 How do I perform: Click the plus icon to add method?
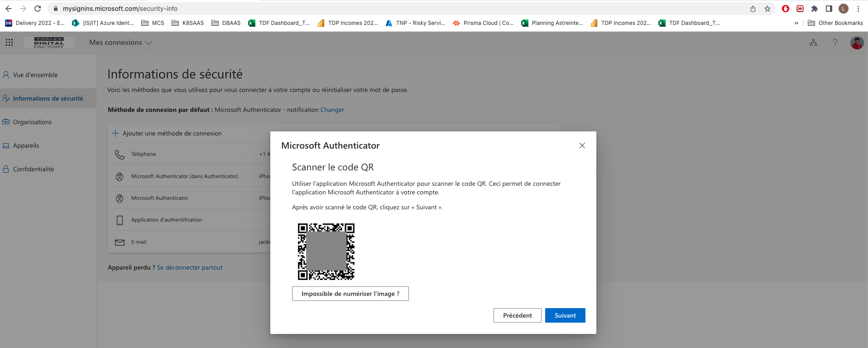[x=115, y=133]
